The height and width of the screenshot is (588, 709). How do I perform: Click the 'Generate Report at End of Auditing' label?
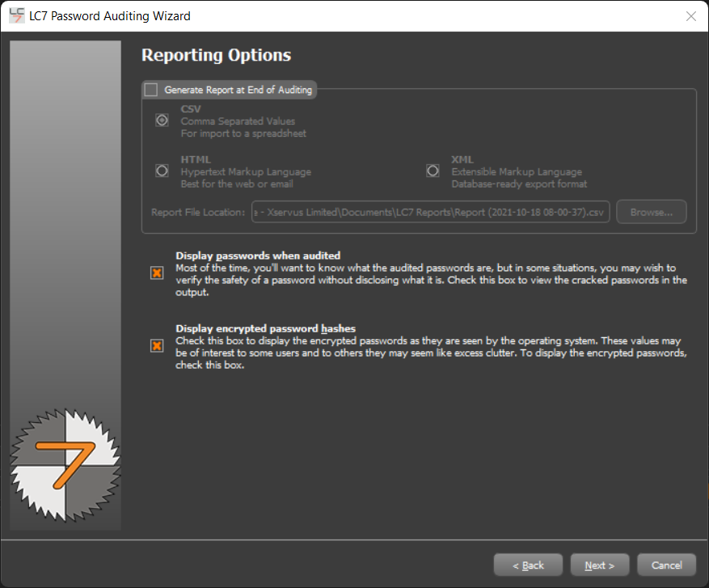pyautogui.click(x=238, y=90)
